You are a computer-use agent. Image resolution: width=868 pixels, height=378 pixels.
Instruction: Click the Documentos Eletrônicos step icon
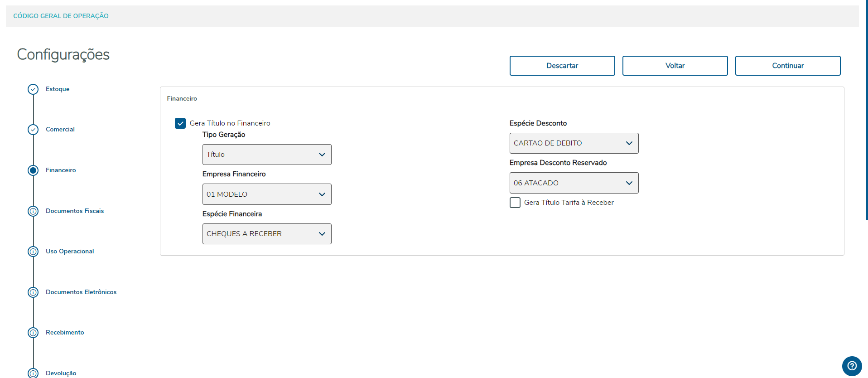[x=33, y=292]
